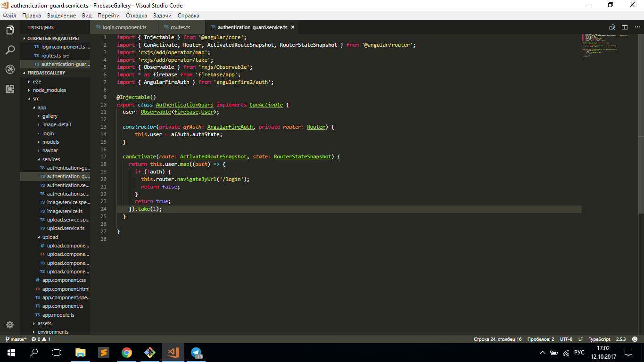Open upload.service.ts in the file tree
The height and width of the screenshot is (362, 644).
66,228
